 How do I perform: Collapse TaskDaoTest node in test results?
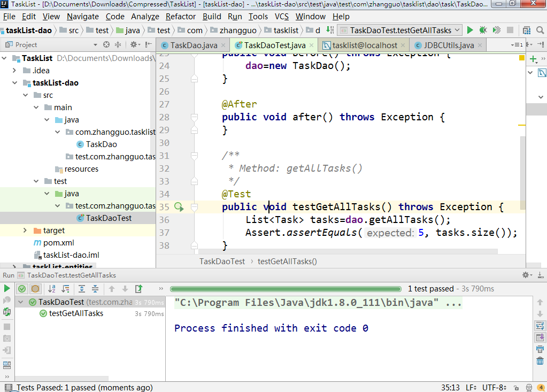pos(20,302)
